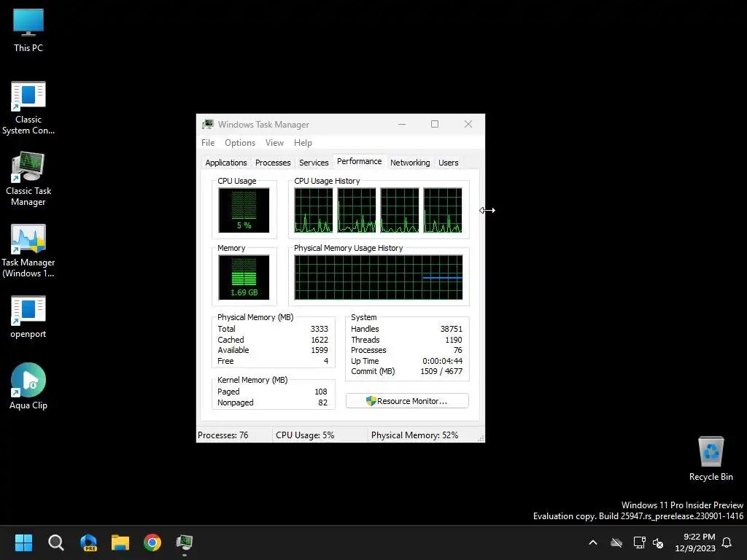Minimize the Windows Task Manager window
Image resolution: width=747 pixels, height=560 pixels.
pos(402,124)
